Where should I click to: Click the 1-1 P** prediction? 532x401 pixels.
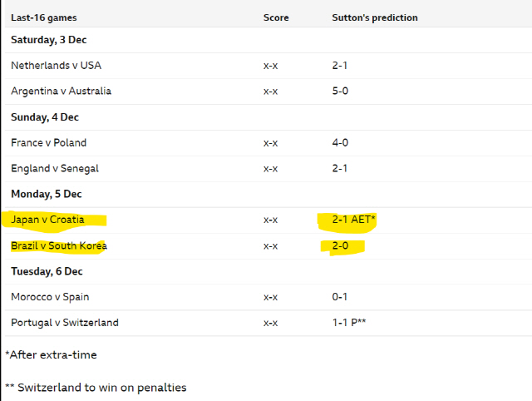(349, 322)
